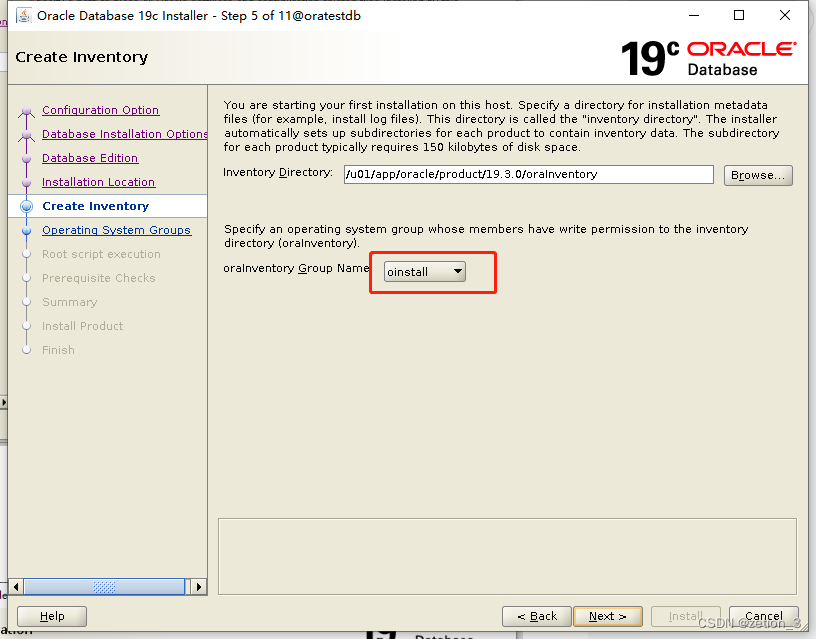Click the 'Install Product' step text

(x=83, y=326)
